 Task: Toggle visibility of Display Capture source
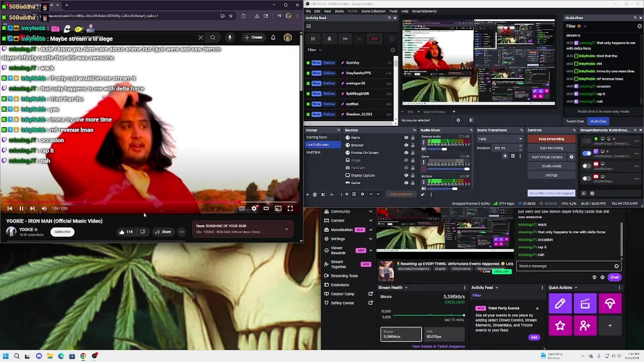pos(406,175)
